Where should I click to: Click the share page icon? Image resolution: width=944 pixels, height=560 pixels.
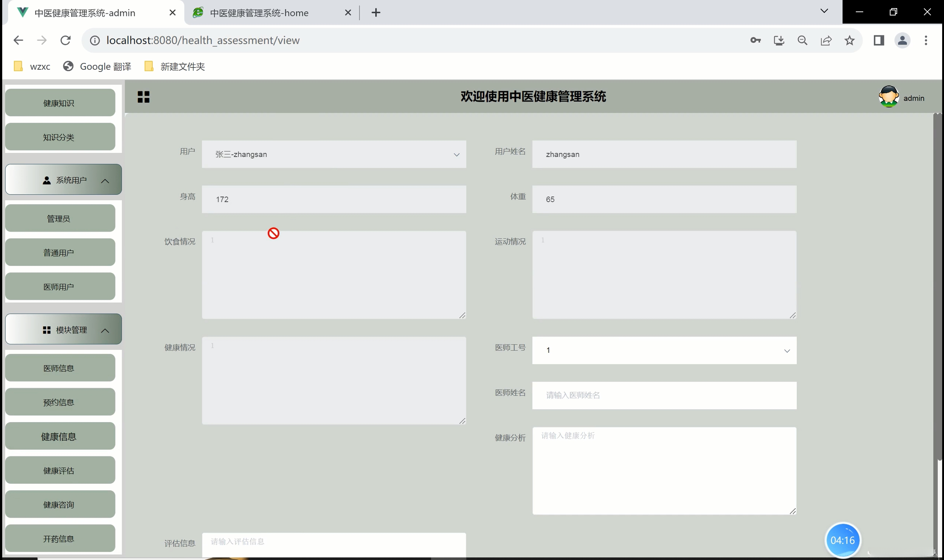point(826,41)
